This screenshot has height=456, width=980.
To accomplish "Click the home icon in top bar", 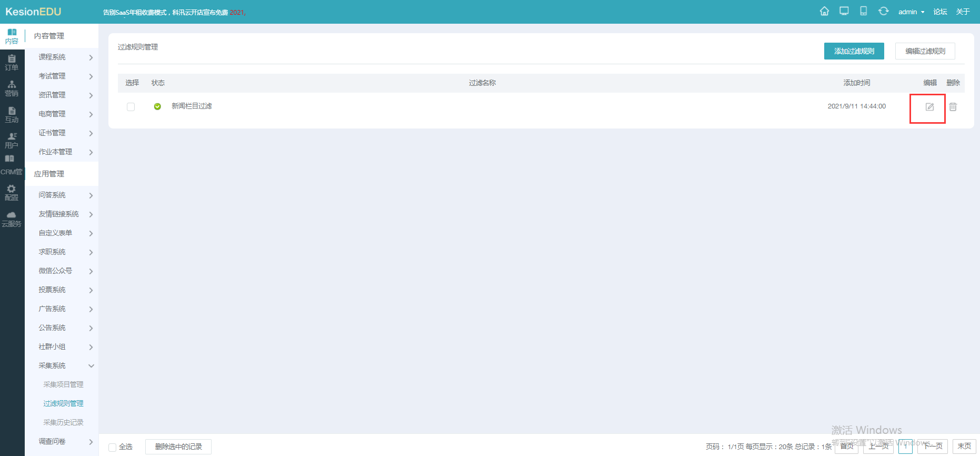I will pos(824,11).
